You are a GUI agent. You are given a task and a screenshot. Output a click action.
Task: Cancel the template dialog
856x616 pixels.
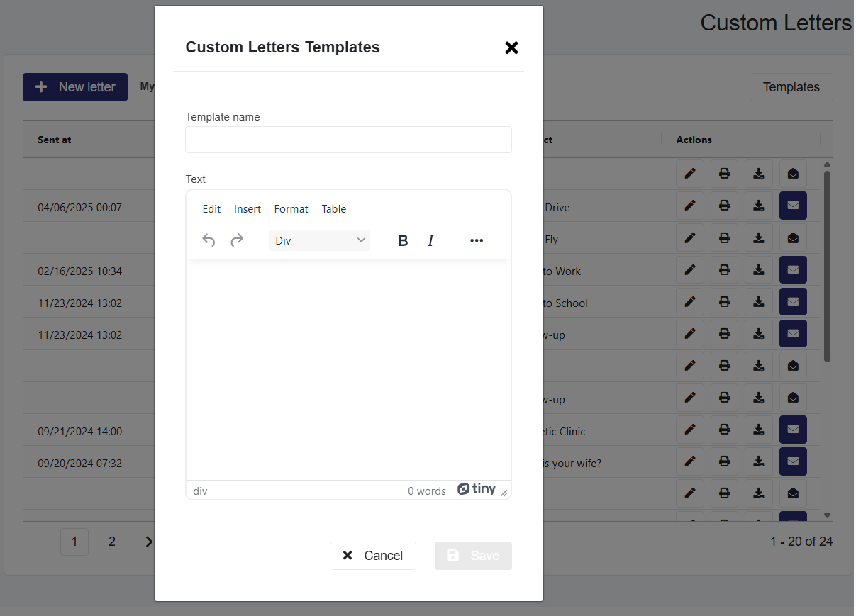372,556
